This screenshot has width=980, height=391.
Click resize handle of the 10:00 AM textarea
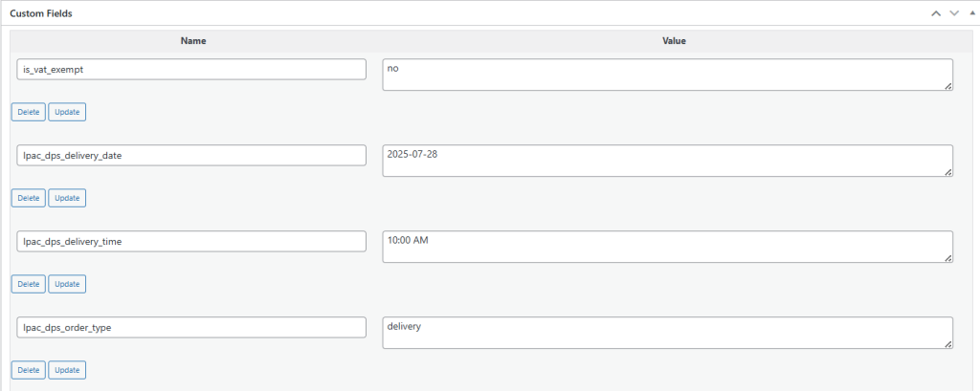[x=947, y=258]
